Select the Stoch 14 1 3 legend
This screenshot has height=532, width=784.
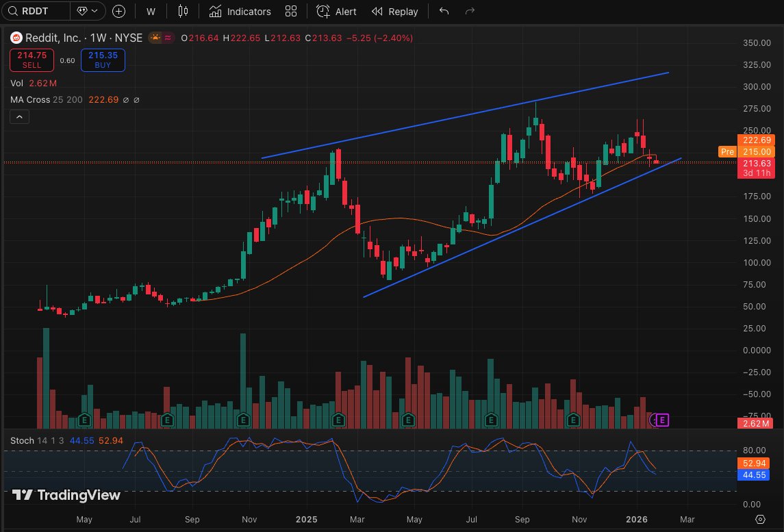click(x=37, y=440)
